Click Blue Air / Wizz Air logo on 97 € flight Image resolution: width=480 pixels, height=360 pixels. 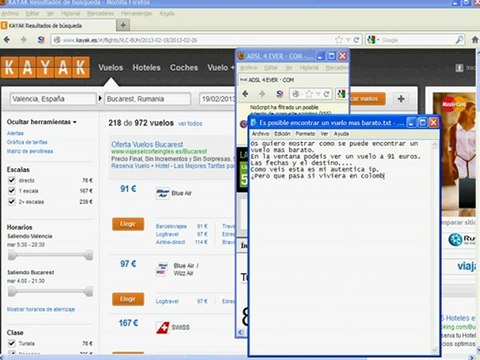[162, 269]
